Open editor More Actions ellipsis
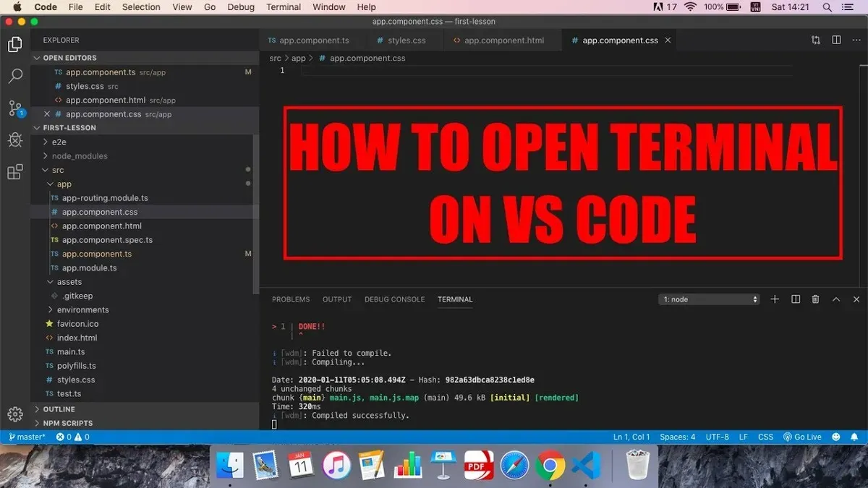Viewport: 868px width, 488px height. click(x=856, y=40)
